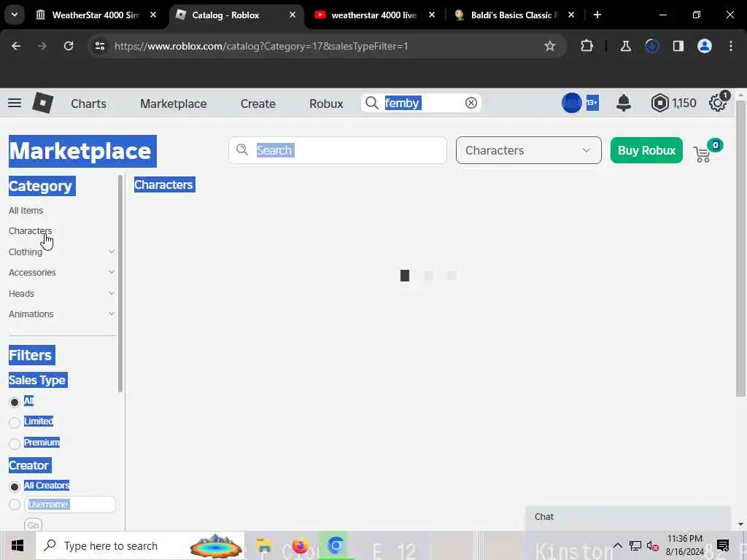Viewport: 747px width, 560px height.
Task: Open the Characters category dropdown
Action: 528,150
